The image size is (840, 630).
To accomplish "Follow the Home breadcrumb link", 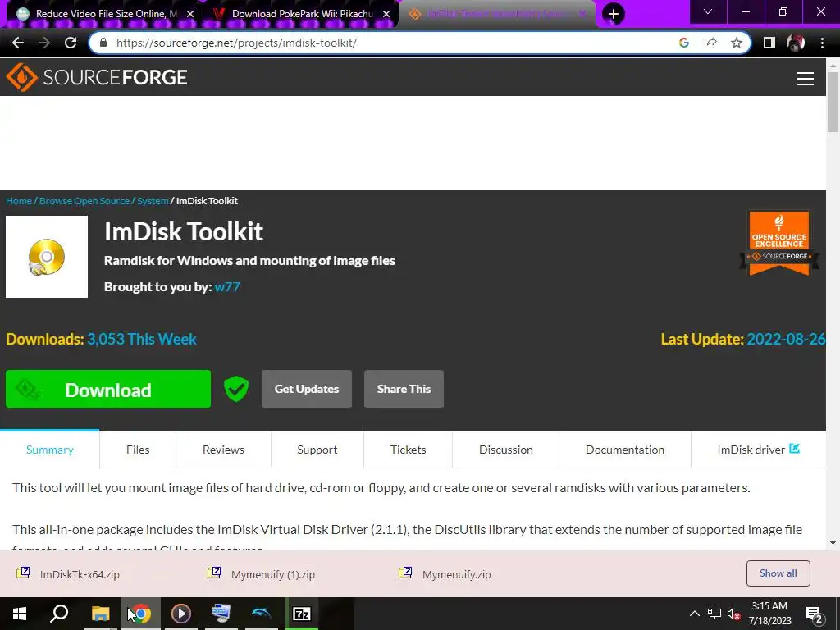I will [19, 201].
